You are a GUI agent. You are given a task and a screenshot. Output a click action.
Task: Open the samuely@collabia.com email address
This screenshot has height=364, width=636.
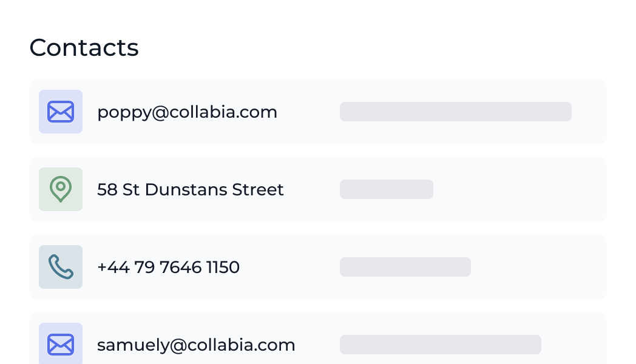coord(196,345)
